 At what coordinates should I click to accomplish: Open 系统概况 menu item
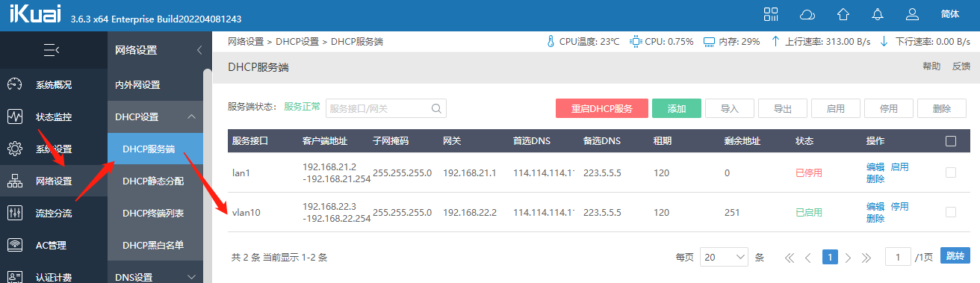pyautogui.click(x=54, y=84)
